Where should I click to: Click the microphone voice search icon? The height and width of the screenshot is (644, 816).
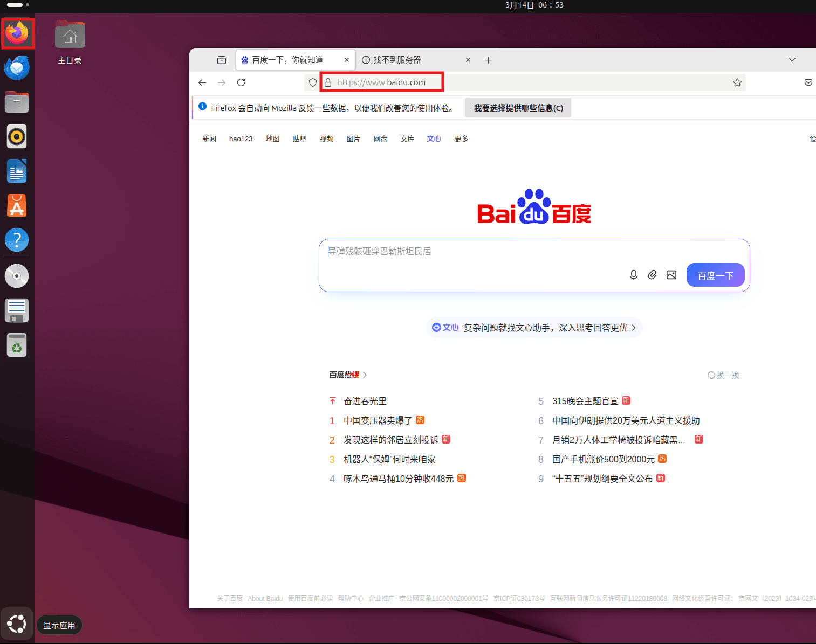pos(634,275)
